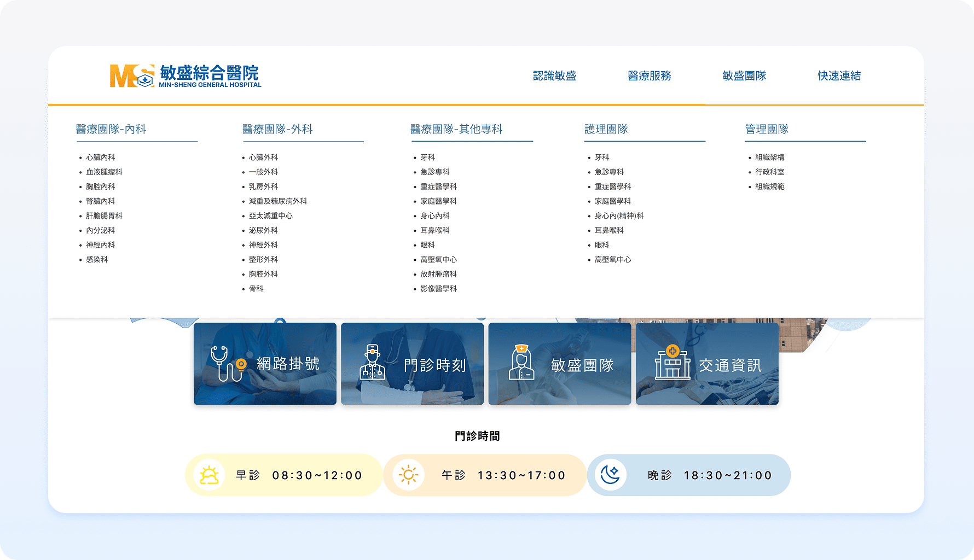Open the 腎臟內科 link

[101, 201]
